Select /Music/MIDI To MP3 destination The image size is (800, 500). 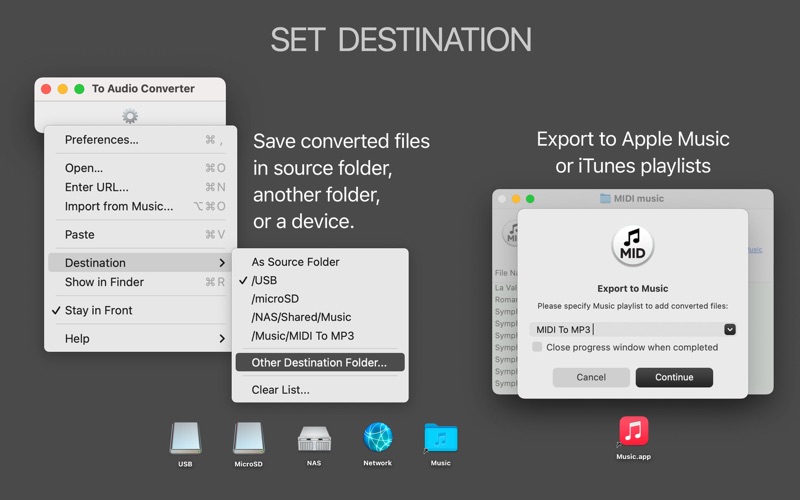pyautogui.click(x=320, y=336)
